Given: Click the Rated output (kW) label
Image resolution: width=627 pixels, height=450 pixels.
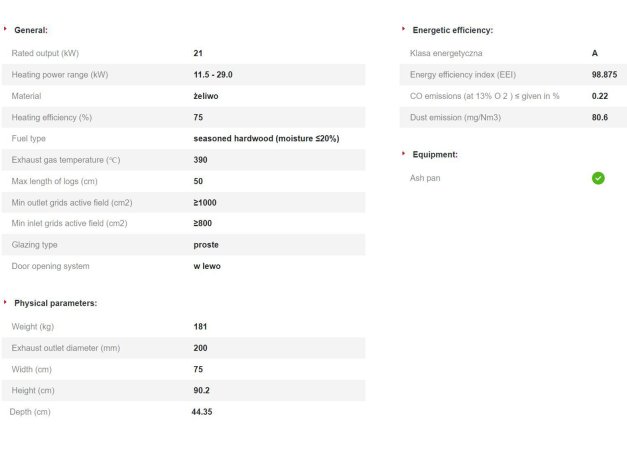Looking at the screenshot, I should (x=44, y=53).
